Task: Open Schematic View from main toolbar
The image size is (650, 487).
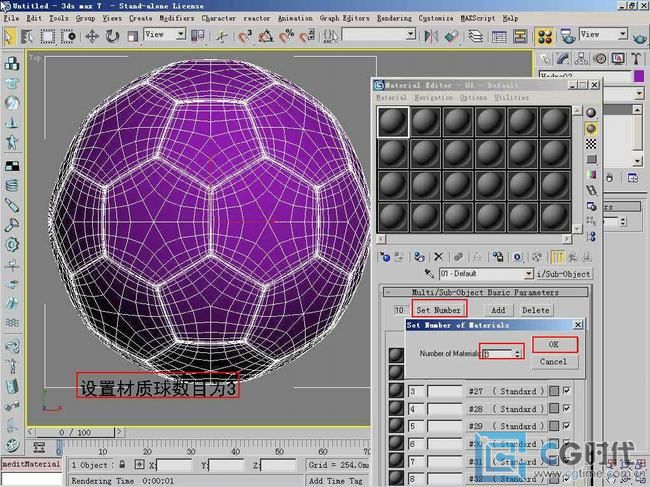Action: (520, 36)
